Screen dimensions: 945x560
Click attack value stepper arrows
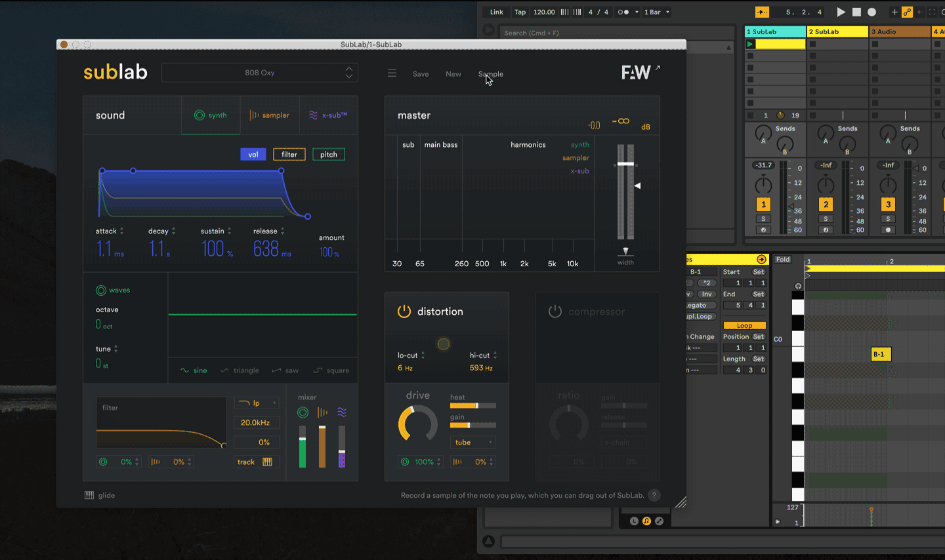click(121, 231)
